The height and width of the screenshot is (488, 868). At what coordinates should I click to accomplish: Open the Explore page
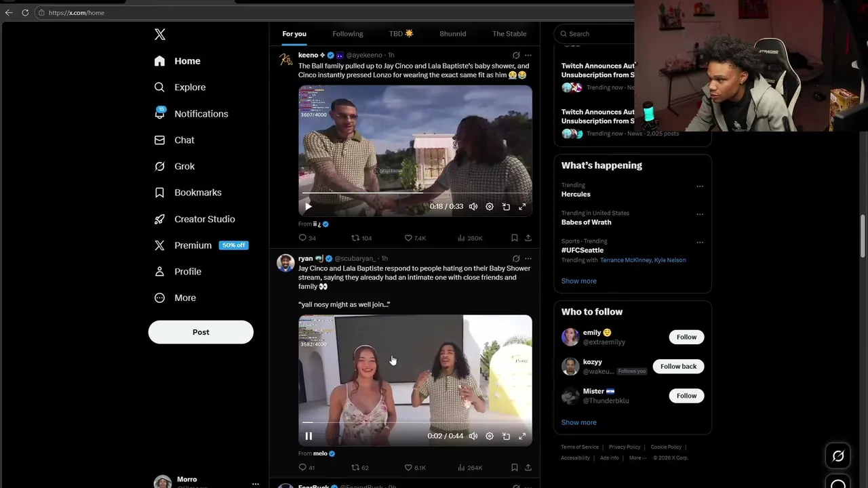click(x=180, y=87)
